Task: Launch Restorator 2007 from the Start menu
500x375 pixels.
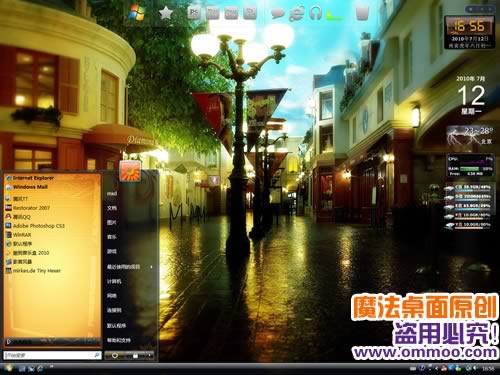Action: pyautogui.click(x=28, y=208)
